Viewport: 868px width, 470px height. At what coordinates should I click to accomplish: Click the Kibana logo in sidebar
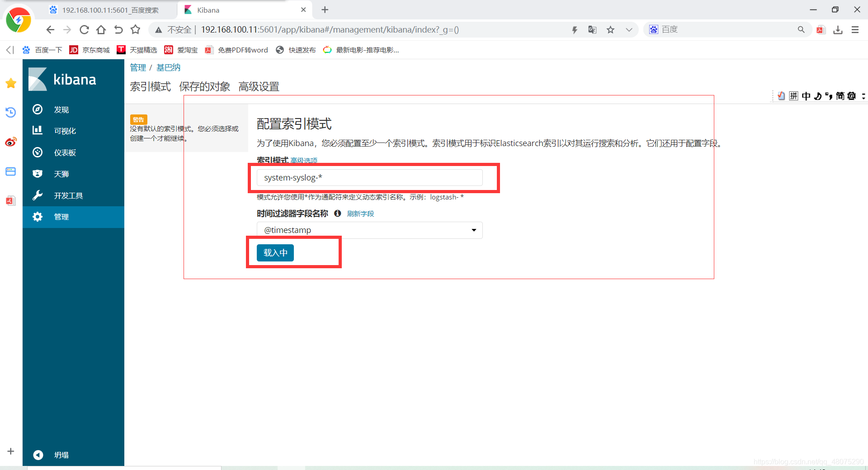[x=62, y=79]
